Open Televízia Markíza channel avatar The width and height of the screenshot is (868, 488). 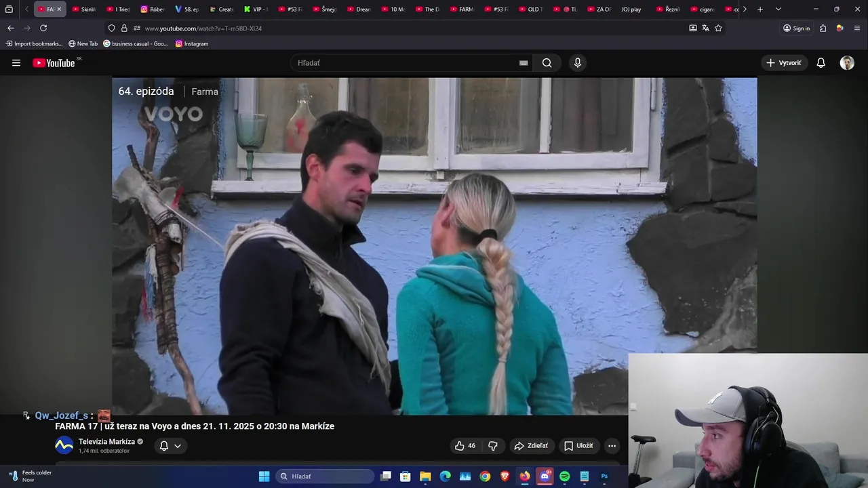click(x=64, y=445)
